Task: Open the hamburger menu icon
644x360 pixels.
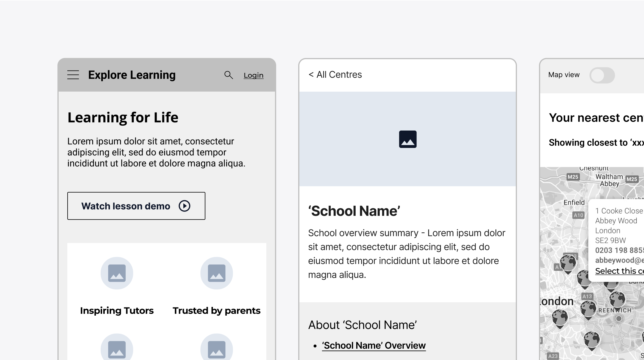Action: (x=73, y=75)
